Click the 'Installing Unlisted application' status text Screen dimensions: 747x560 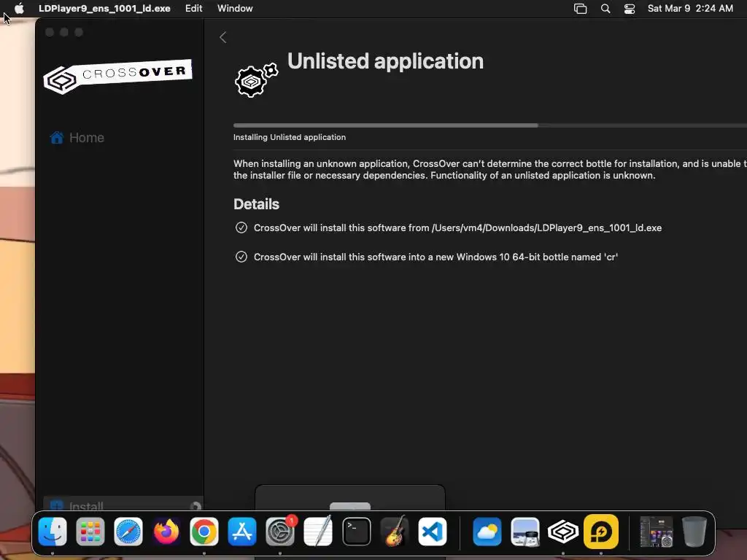tap(289, 137)
